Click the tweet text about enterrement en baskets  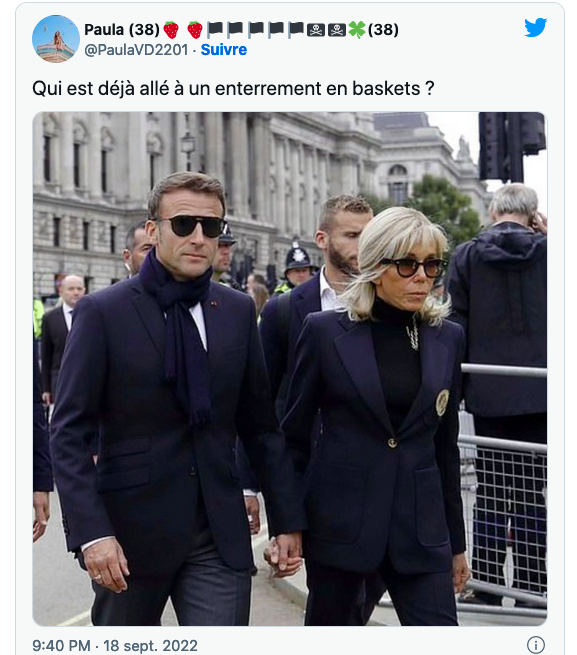pyautogui.click(x=233, y=89)
